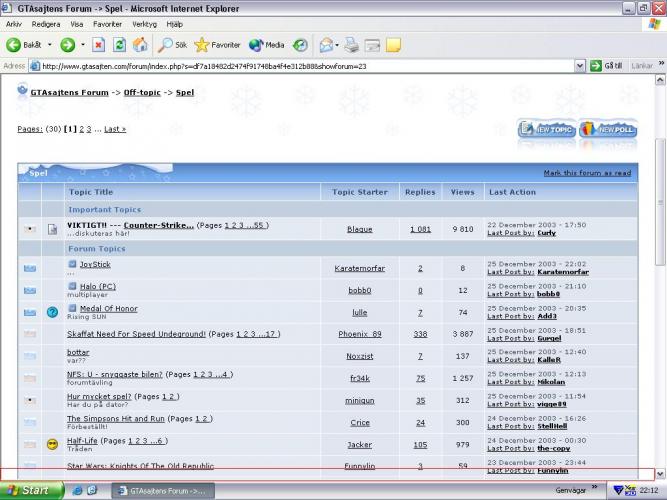Open the Favoriter toolbar button

pos(218,45)
